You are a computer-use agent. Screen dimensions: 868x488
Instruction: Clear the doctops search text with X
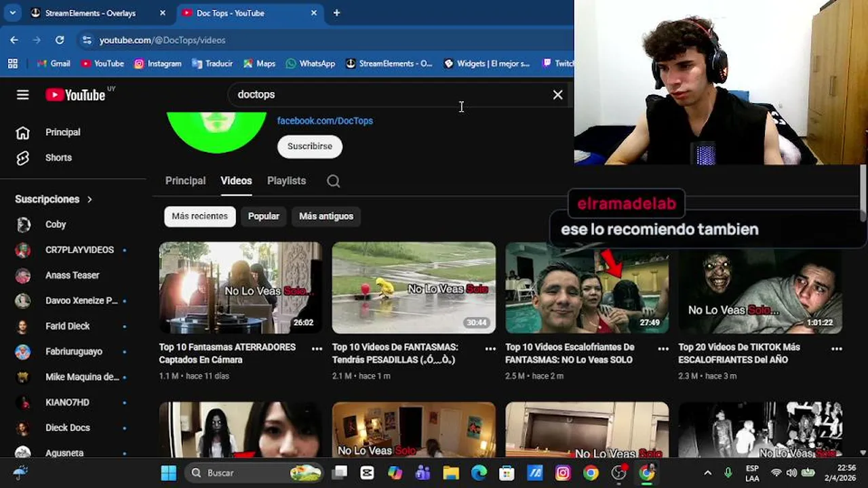click(x=557, y=95)
